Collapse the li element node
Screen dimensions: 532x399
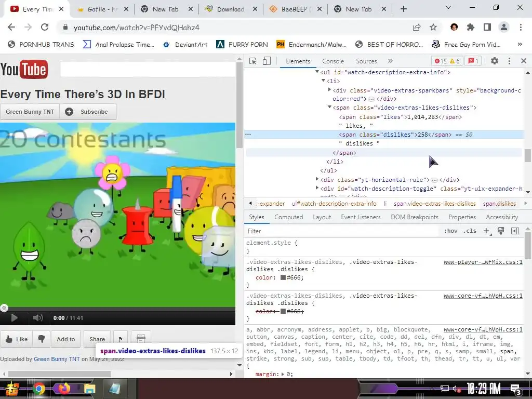pos(323,81)
